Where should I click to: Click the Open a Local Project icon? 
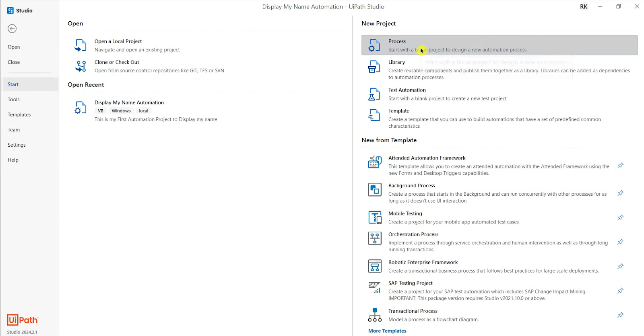80,45
